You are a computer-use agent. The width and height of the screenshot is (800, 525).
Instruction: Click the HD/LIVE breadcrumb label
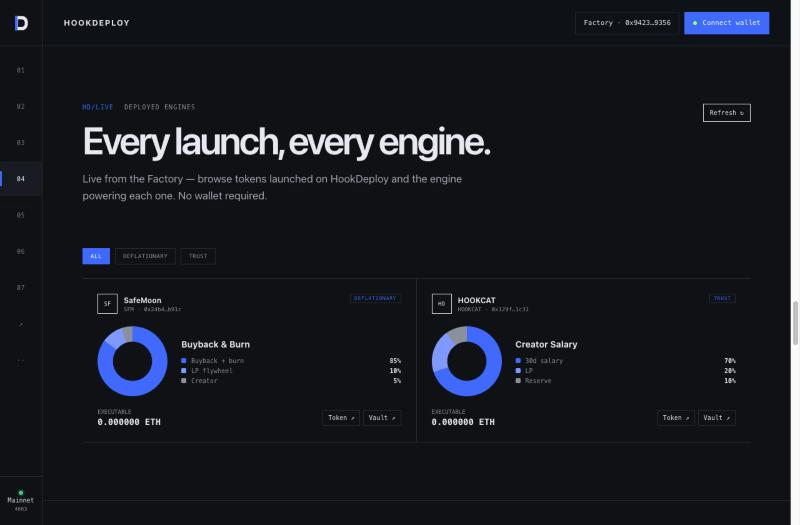(97, 107)
